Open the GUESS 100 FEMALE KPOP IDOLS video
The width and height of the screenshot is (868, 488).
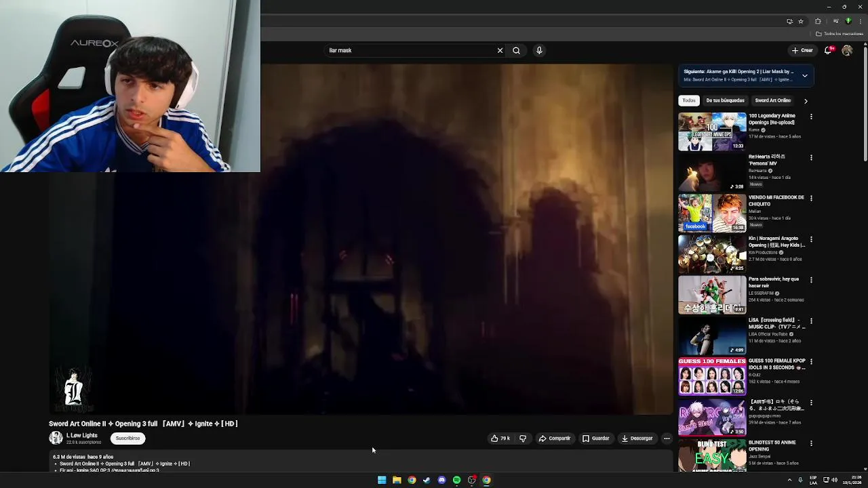coord(712,376)
